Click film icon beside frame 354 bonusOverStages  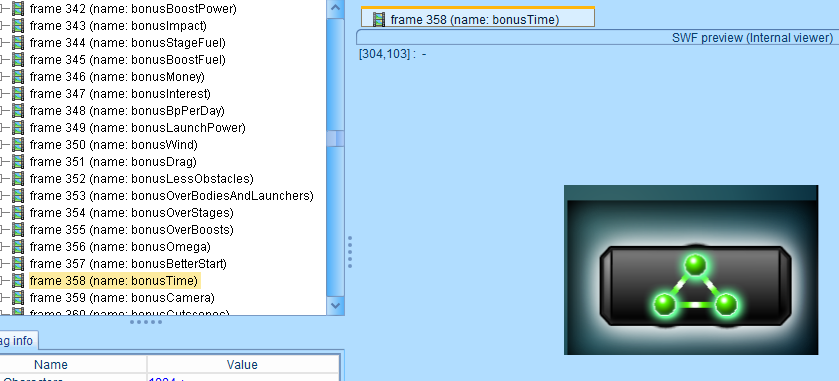(x=18, y=212)
